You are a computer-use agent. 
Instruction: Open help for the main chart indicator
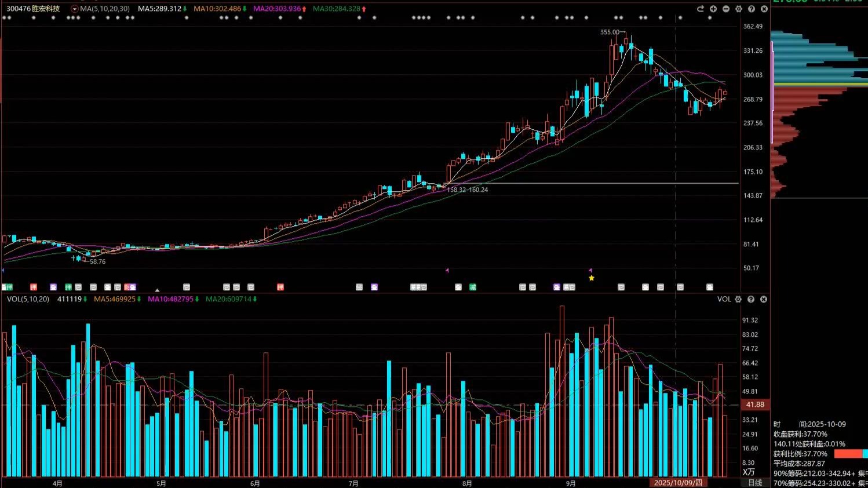click(x=751, y=9)
